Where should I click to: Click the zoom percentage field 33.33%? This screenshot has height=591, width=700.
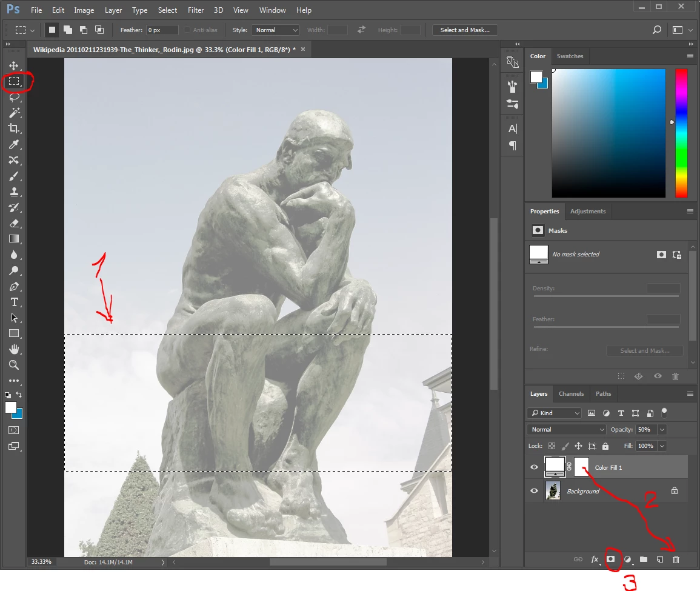[x=42, y=562]
